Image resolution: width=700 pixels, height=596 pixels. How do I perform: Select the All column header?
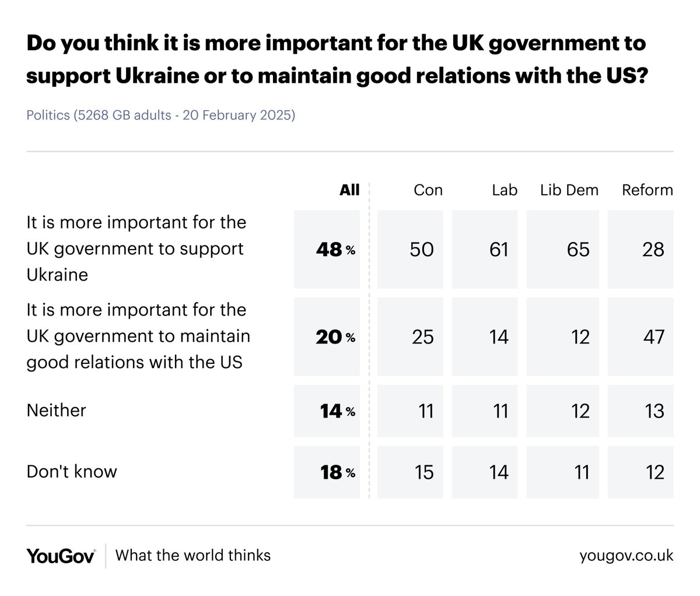[349, 190]
